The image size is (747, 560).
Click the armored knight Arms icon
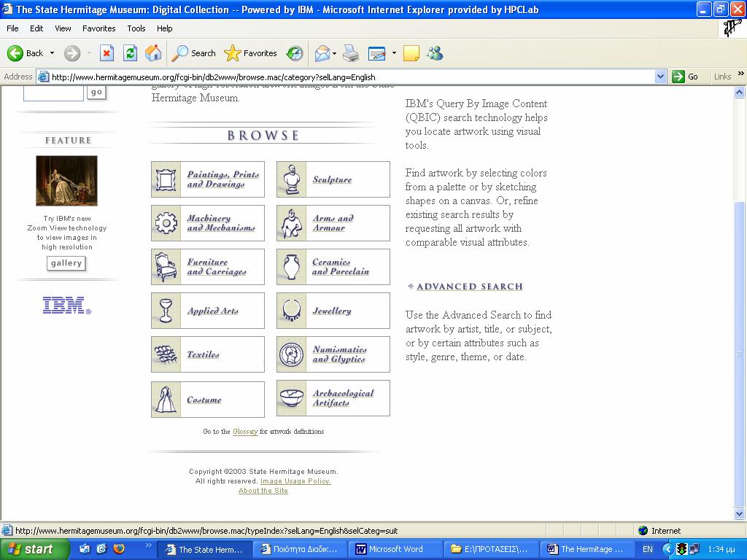[x=292, y=223]
